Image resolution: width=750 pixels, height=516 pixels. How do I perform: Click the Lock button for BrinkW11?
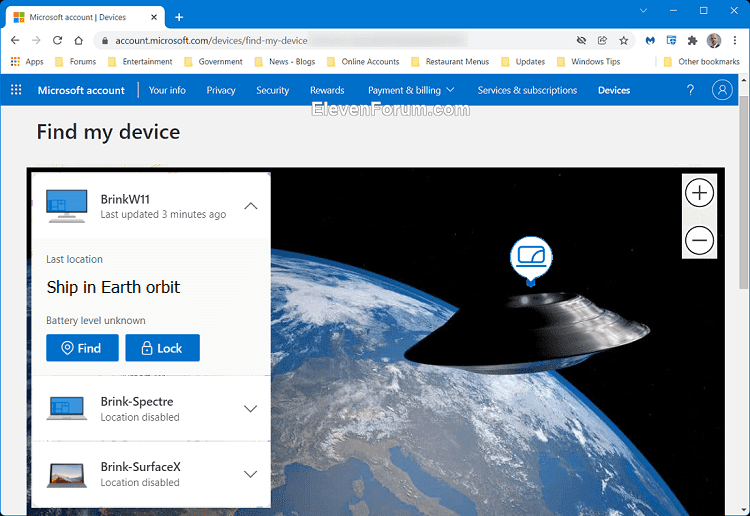pos(163,348)
